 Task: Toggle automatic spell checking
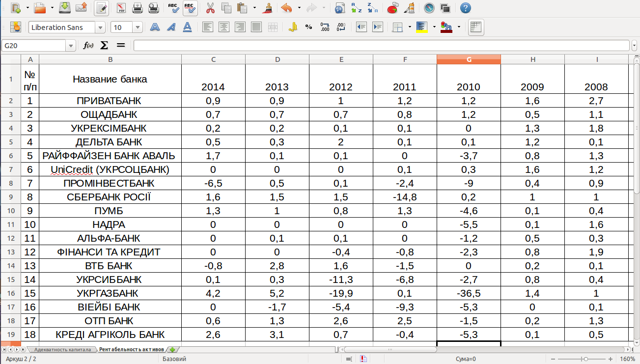[190, 8]
